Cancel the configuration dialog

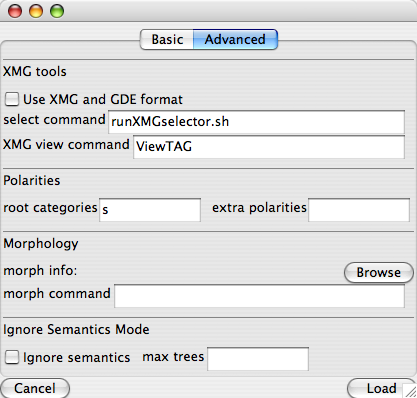tap(35, 388)
